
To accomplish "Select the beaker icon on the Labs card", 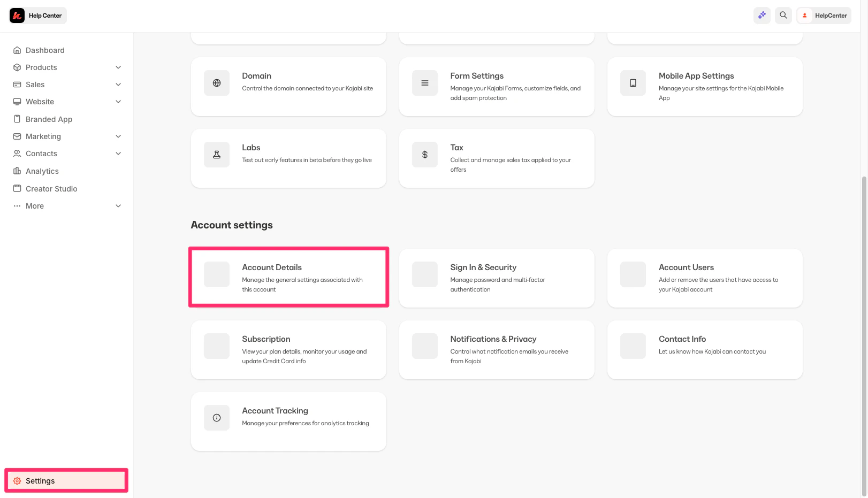I will point(216,154).
